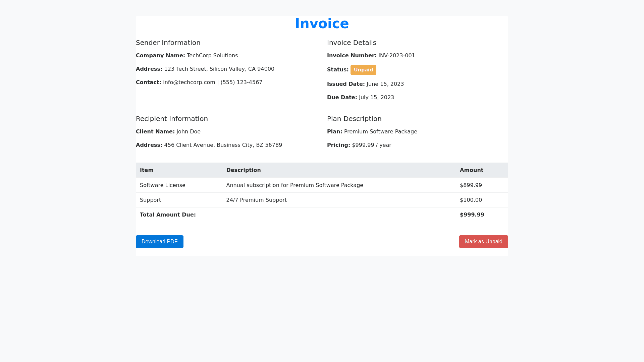
Task: Click the info@techcorp.com contact email
Action: [189, 82]
